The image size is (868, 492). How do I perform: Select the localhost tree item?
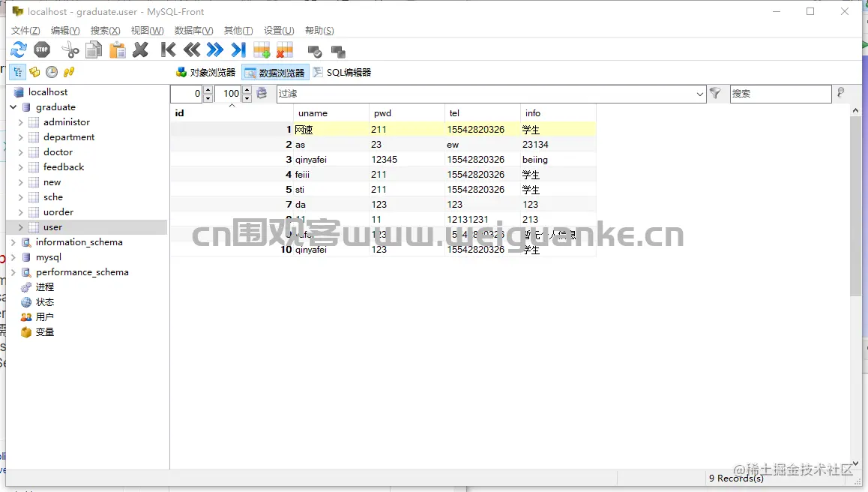point(48,92)
